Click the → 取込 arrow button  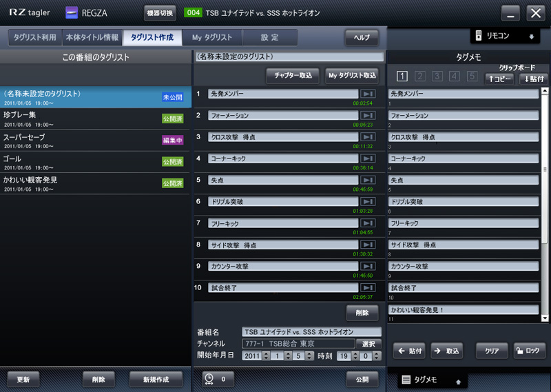pyautogui.click(x=446, y=351)
